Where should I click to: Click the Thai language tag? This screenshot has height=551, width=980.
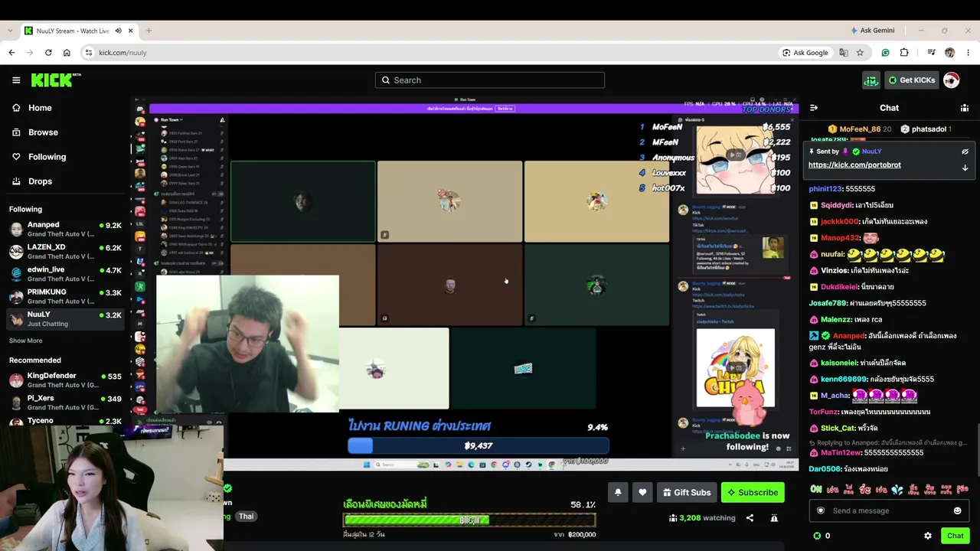pos(246,517)
